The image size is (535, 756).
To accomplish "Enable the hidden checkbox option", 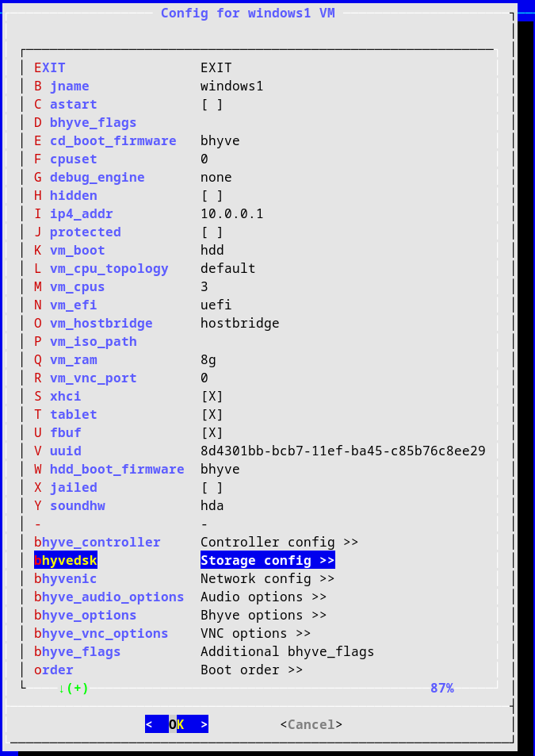I will click(212, 196).
